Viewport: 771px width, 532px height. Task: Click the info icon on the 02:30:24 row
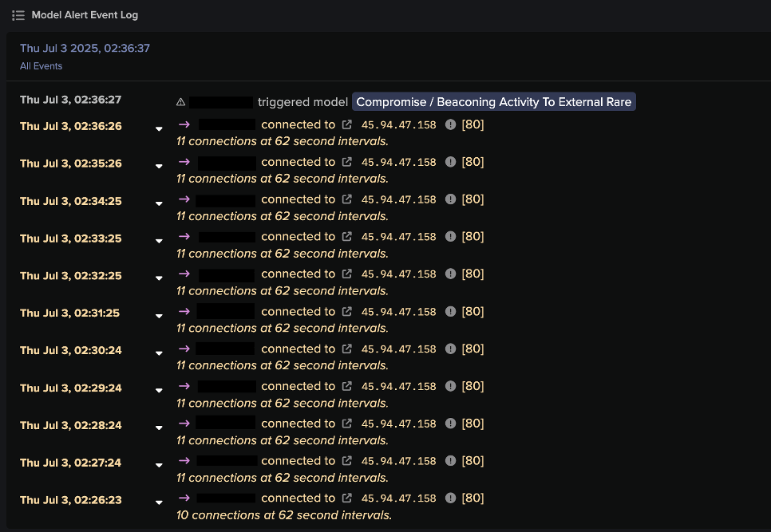tap(450, 349)
